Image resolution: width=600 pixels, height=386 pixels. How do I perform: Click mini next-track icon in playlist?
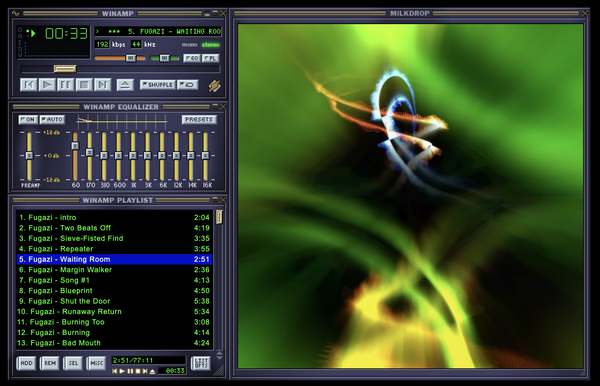click(x=145, y=371)
